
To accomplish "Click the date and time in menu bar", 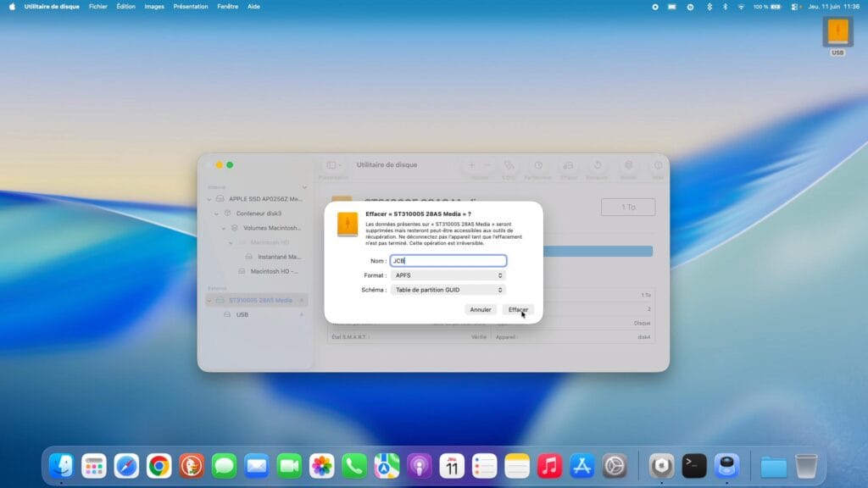I will pos(834,7).
